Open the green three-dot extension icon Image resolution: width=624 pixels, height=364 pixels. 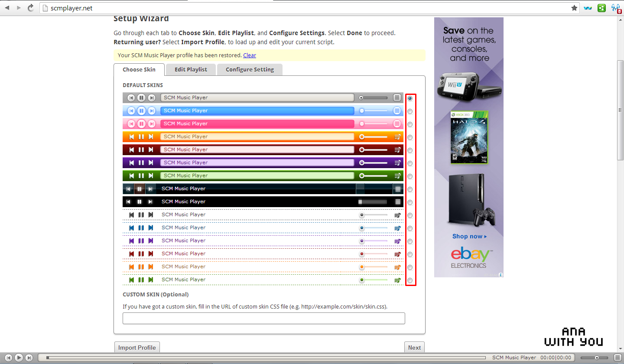[x=601, y=8]
